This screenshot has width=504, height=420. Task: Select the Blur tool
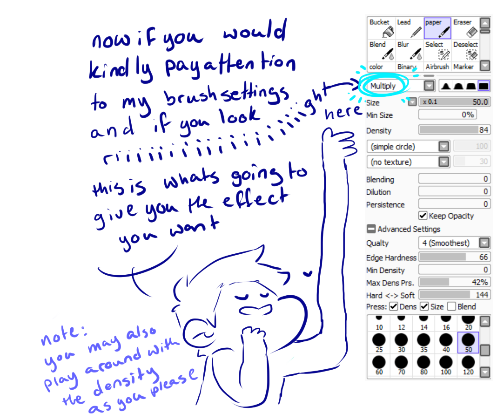pos(409,51)
